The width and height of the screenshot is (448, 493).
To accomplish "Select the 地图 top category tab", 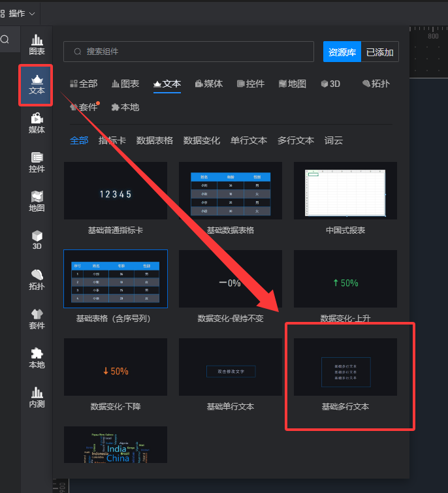I will (x=293, y=84).
